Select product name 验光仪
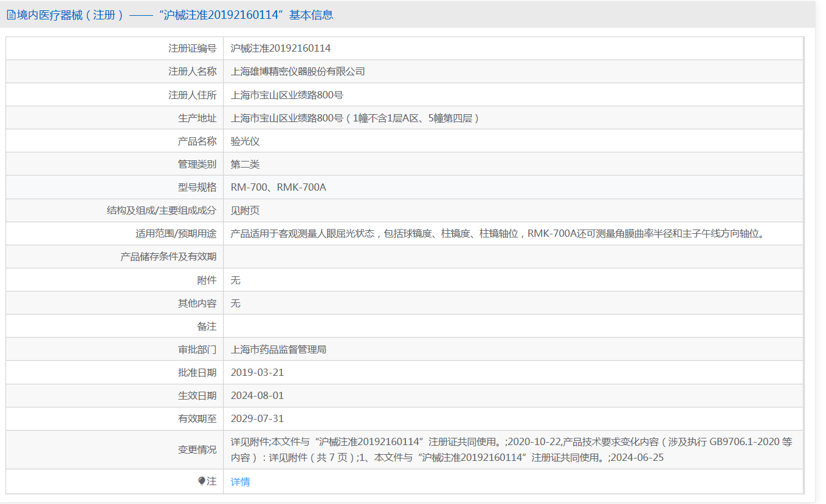Viewport: 826px width, 504px height. click(245, 141)
